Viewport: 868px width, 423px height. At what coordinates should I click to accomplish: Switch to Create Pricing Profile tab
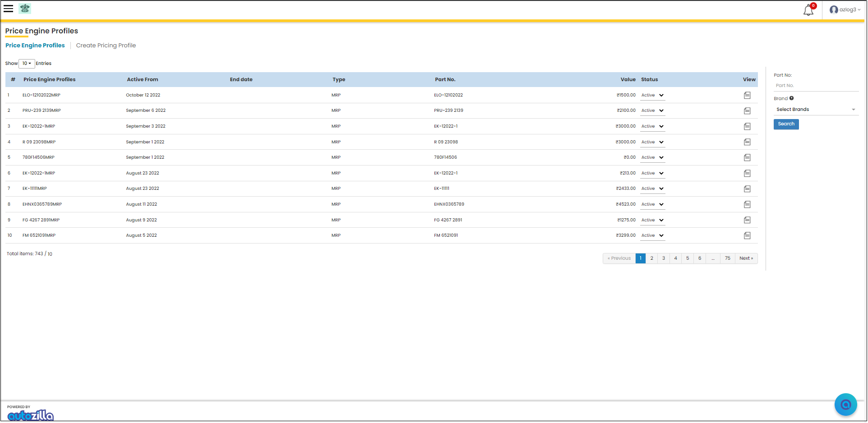[x=106, y=46]
